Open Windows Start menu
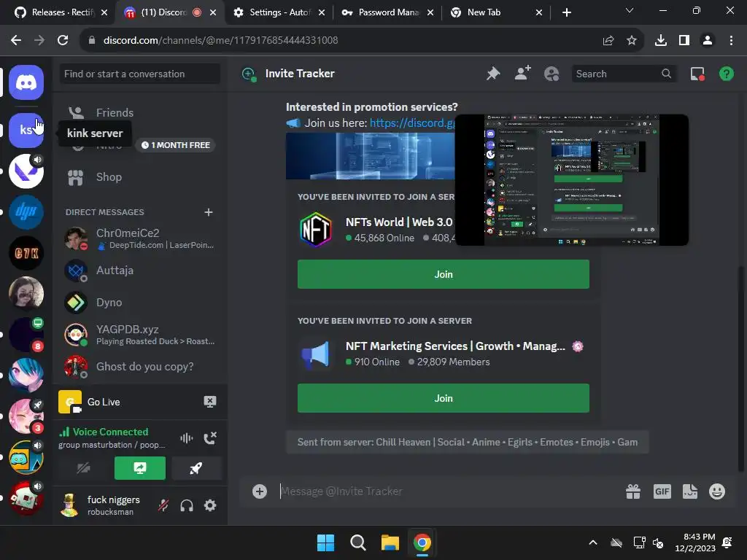 (326, 542)
